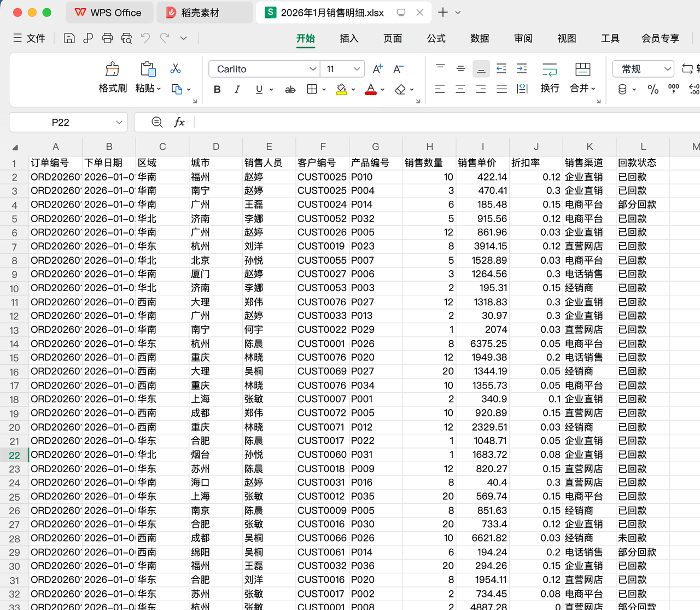
Task: Toggle underline formatting
Action: [x=259, y=89]
